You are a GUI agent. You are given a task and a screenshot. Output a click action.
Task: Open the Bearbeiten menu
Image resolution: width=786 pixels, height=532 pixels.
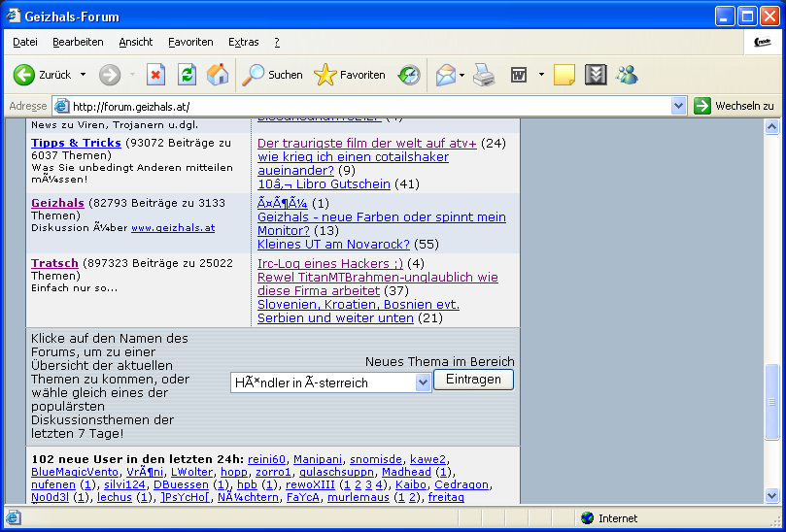tap(78, 42)
